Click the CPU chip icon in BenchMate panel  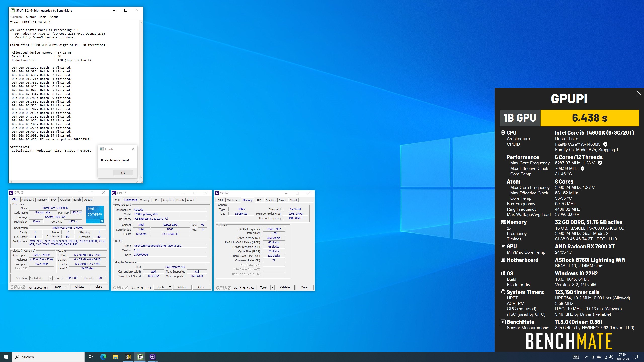[503, 133]
